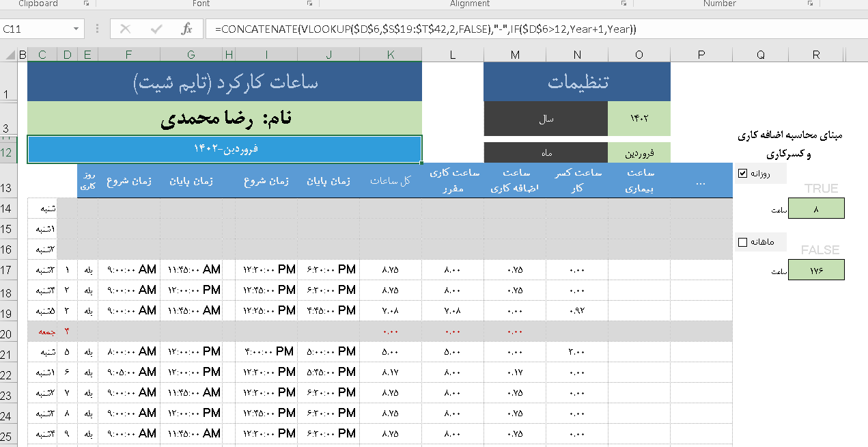
Task: Open the Clipboard dialog launcher arrow
Action: coord(85,3)
